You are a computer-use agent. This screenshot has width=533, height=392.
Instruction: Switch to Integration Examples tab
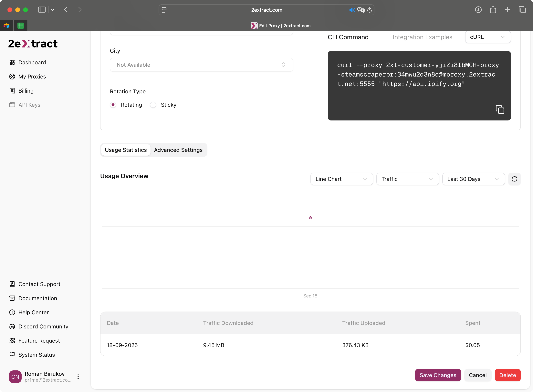422,37
